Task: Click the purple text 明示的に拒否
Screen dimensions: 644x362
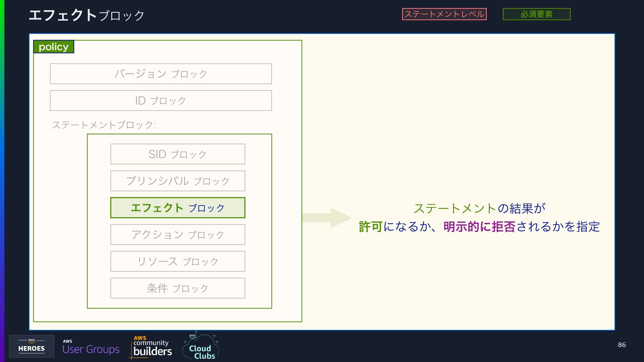Action: click(479, 227)
